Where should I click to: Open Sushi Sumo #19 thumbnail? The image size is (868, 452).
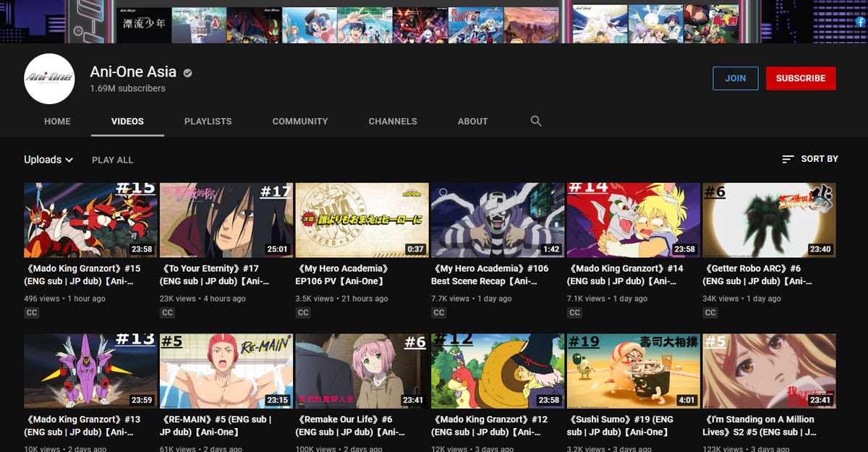click(x=634, y=371)
